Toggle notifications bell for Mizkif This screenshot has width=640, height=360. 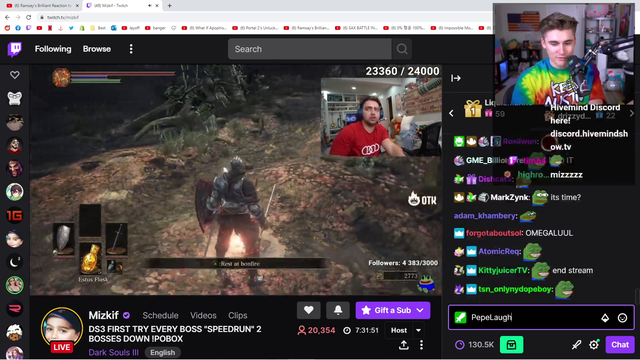338,310
